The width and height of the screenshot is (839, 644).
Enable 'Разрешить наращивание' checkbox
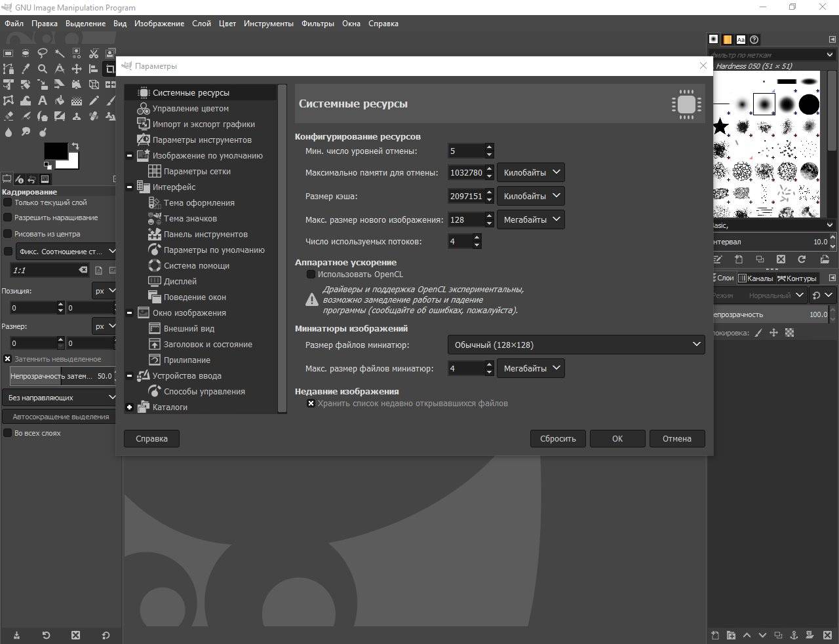(x=8, y=218)
